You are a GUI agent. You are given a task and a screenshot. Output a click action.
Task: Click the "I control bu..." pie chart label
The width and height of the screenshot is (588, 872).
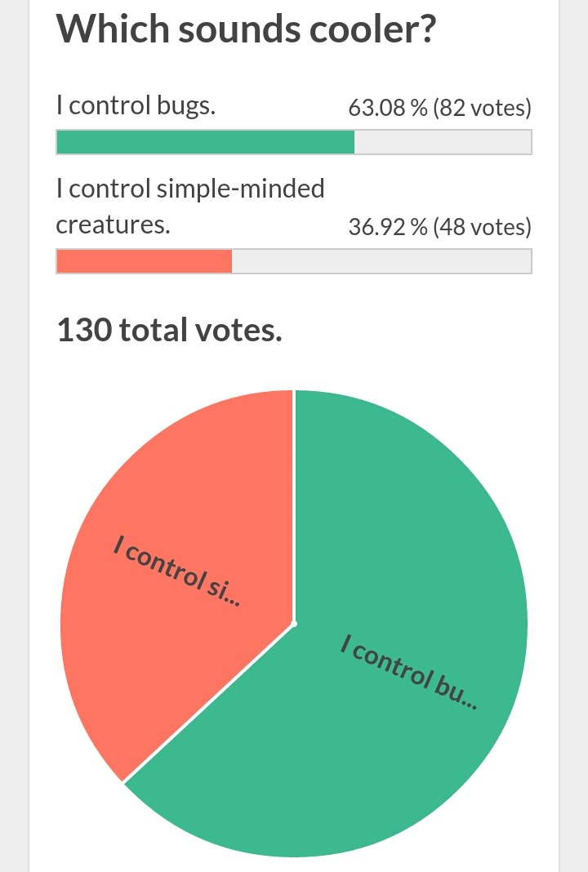click(x=409, y=671)
